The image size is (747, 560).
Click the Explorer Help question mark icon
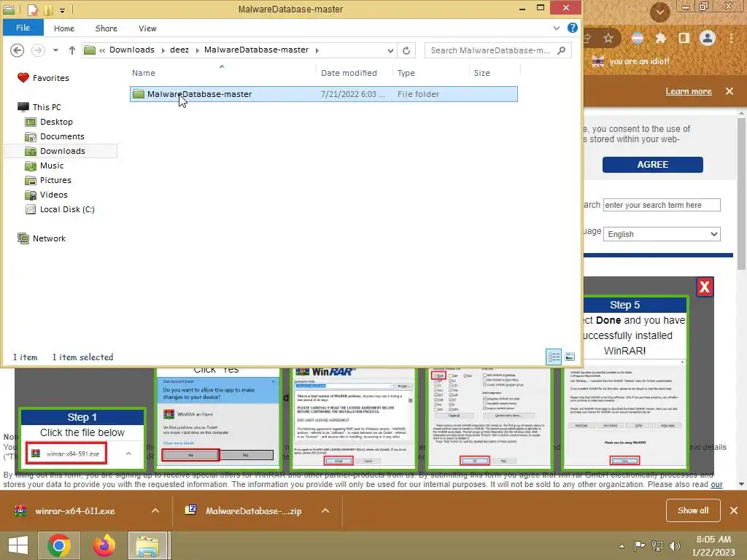572,28
